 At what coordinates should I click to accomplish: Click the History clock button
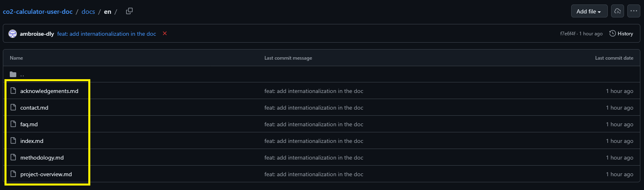[x=621, y=34]
